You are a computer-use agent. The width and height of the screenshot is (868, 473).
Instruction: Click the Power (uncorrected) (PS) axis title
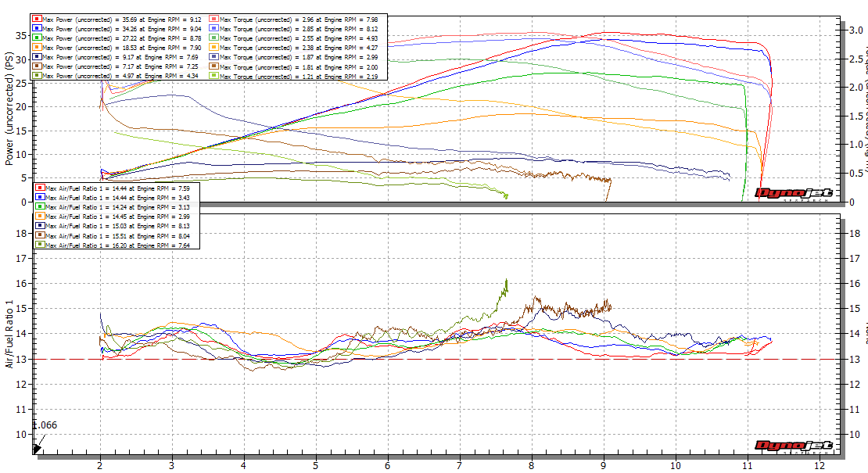tap(9, 109)
